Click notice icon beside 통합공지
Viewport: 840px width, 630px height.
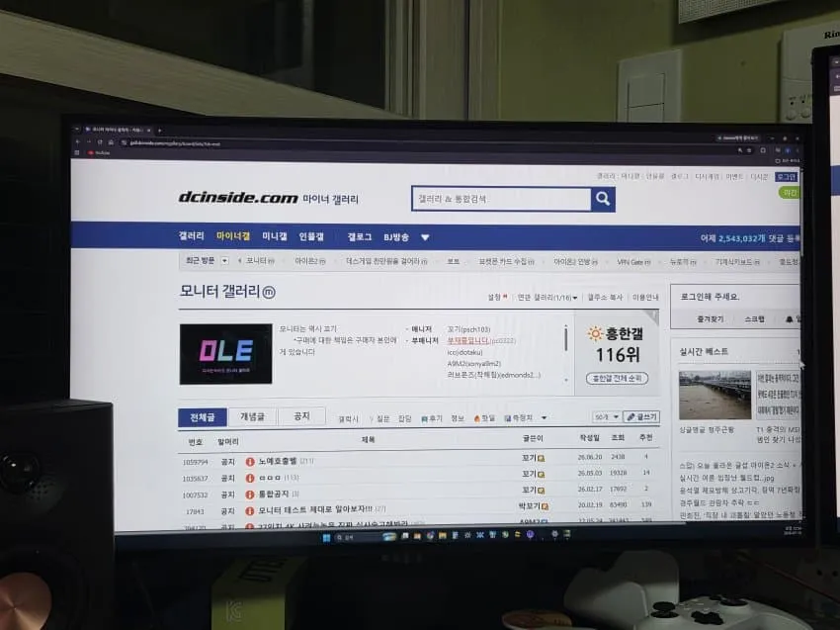pyautogui.click(x=250, y=495)
